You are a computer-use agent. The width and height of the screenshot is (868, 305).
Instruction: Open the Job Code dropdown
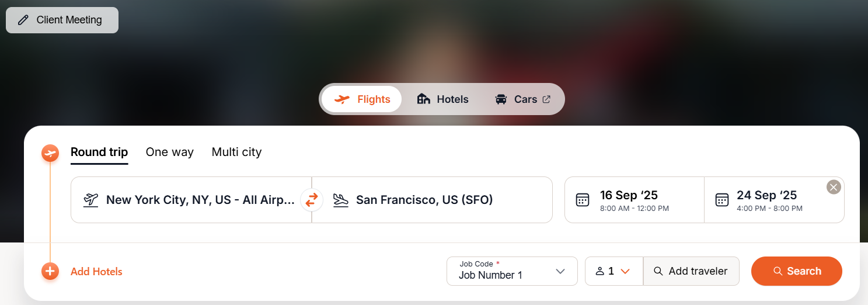[512, 271]
